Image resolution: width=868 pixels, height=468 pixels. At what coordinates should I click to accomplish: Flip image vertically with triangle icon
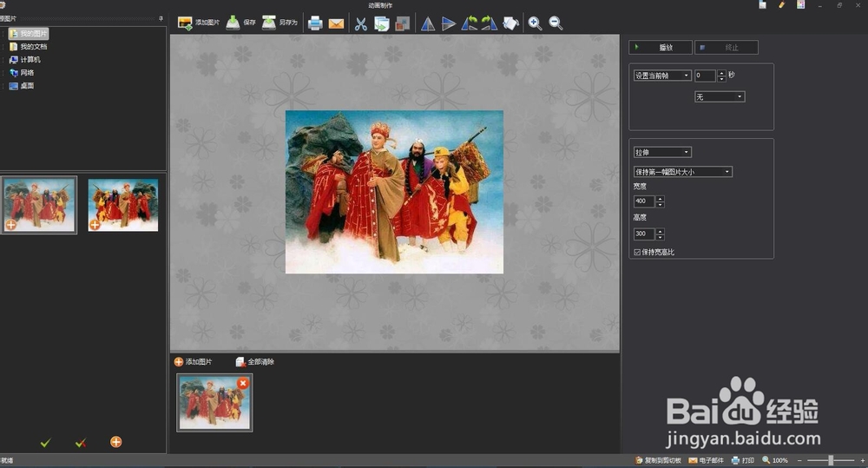tap(449, 23)
